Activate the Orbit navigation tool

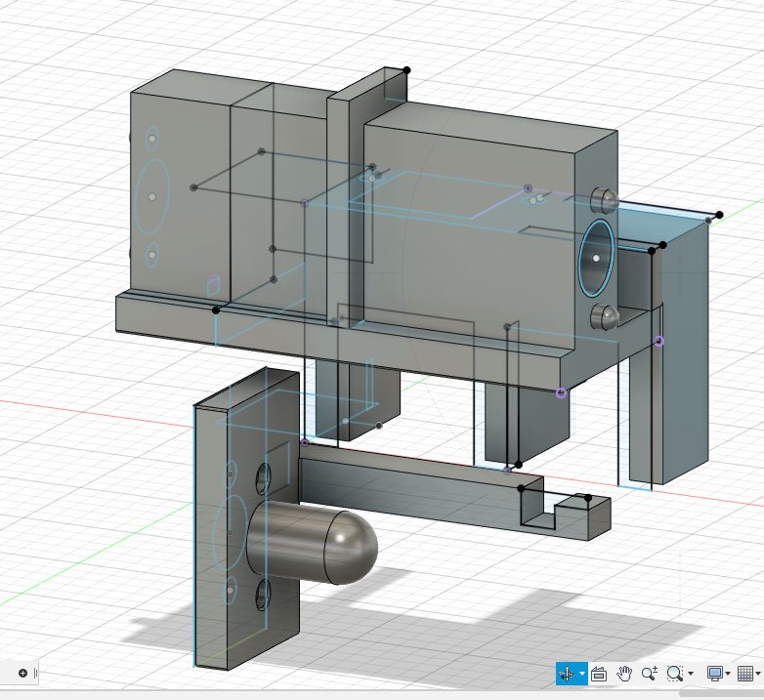point(567,674)
